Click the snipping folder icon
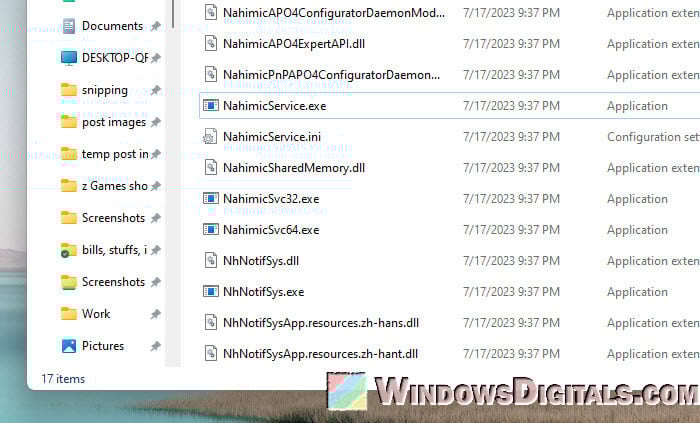 68,90
